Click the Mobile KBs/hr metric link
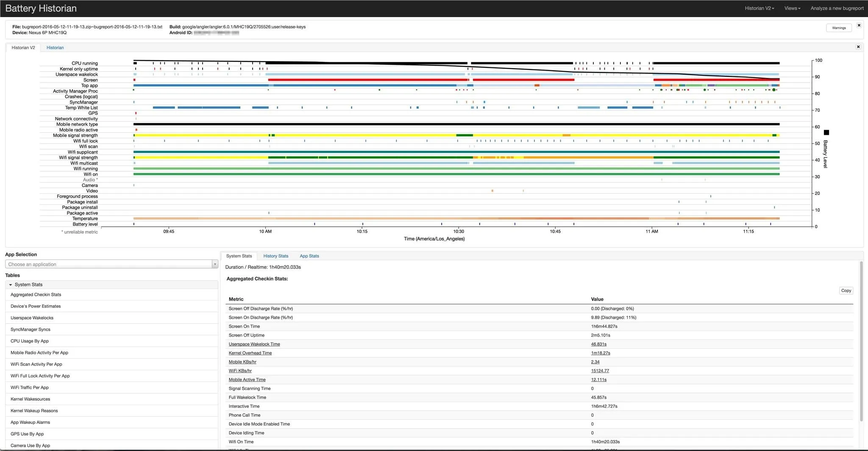This screenshot has height=451, width=868. (x=242, y=362)
